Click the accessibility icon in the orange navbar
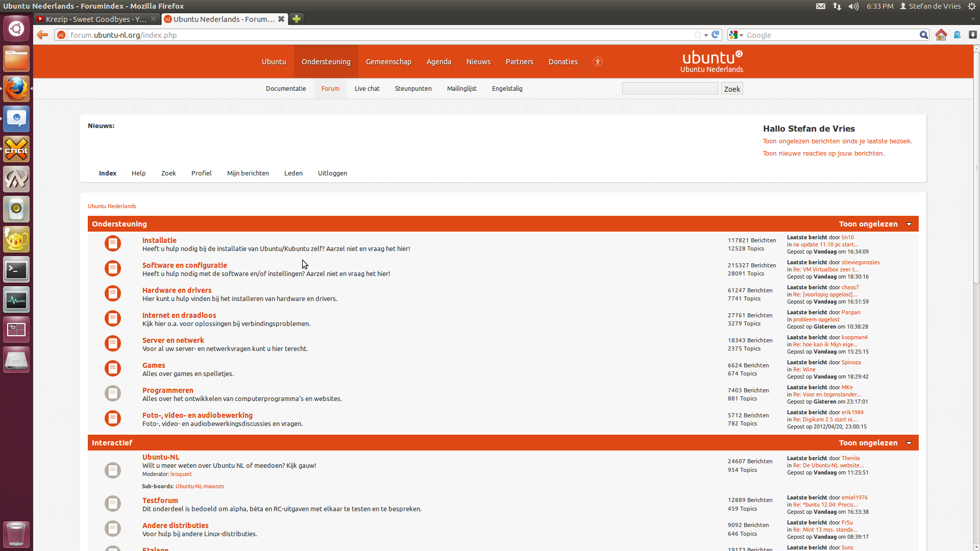980x551 pixels. pos(598,62)
